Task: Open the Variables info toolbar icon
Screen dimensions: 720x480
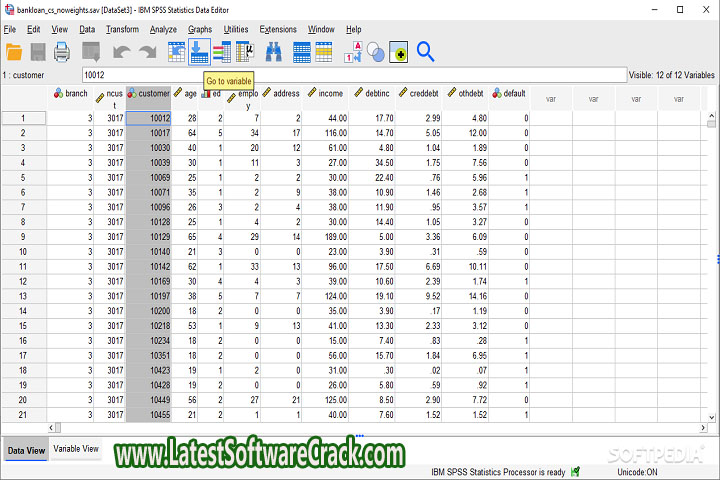Action: point(222,52)
